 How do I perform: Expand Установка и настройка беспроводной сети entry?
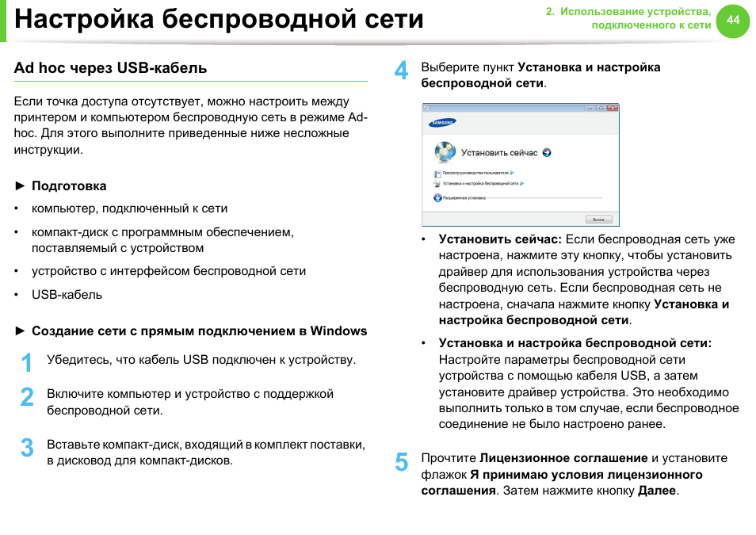(x=522, y=183)
